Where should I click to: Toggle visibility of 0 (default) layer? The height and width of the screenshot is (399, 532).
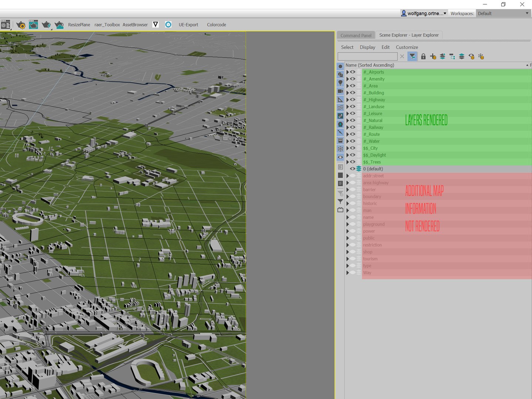coord(353,169)
